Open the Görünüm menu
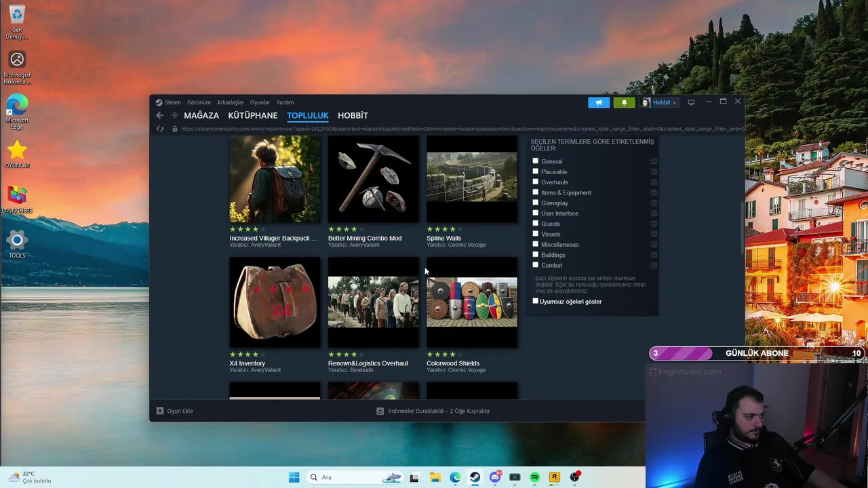 tap(199, 102)
